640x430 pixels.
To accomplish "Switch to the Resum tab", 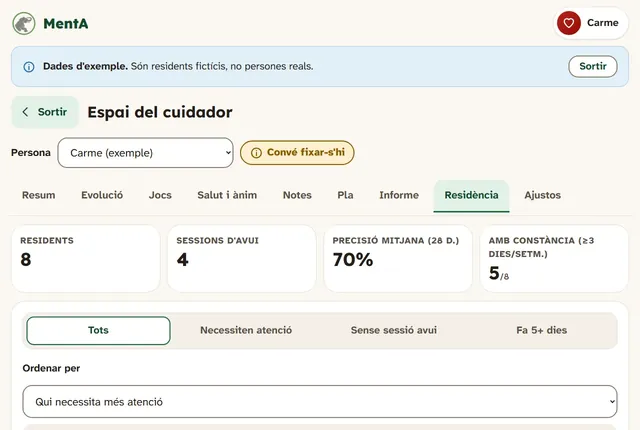I will click(38, 195).
